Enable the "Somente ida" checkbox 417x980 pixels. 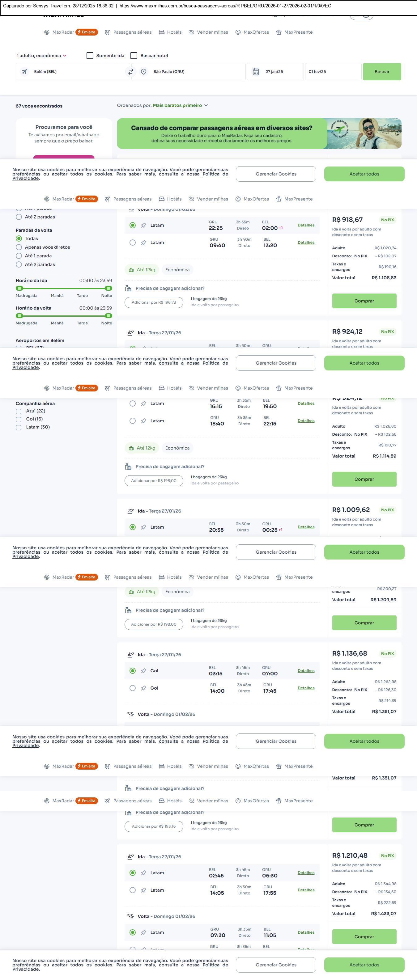[x=90, y=56]
